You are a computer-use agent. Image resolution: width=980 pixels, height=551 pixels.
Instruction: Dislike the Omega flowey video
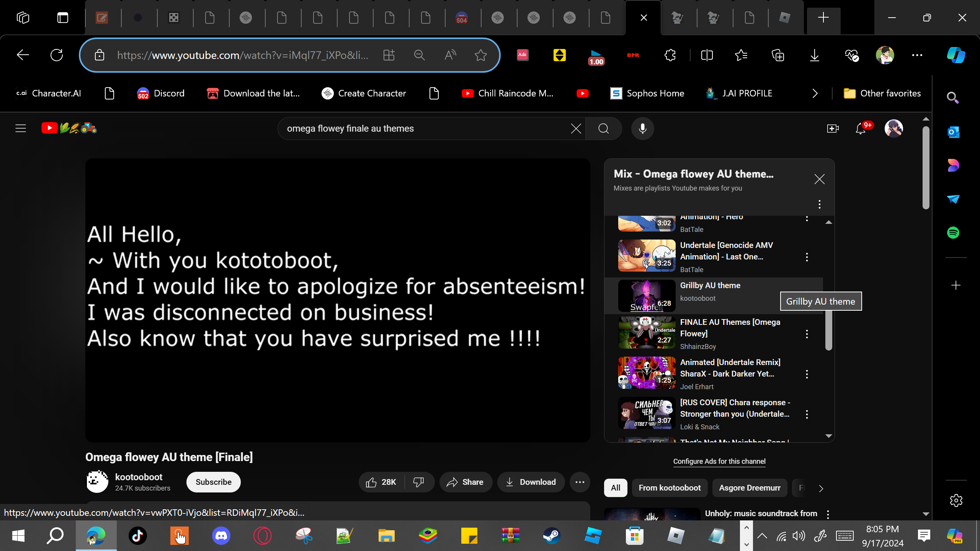pyautogui.click(x=419, y=482)
